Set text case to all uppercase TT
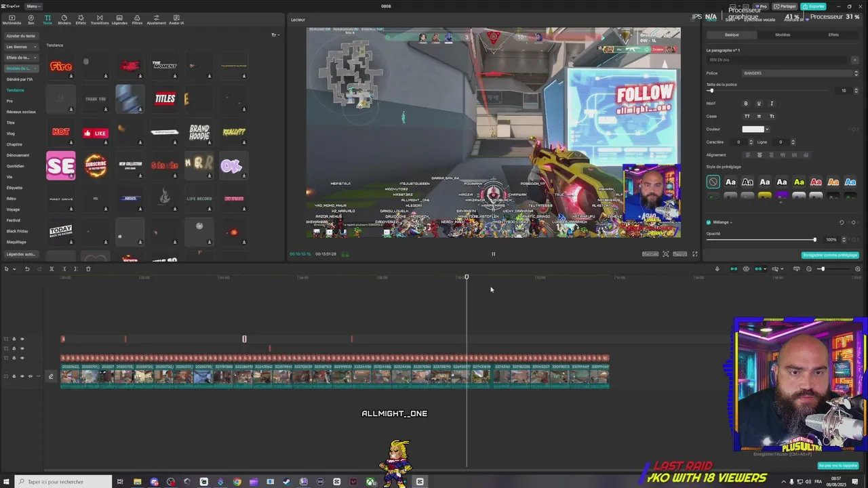This screenshot has height=488, width=868. click(747, 117)
